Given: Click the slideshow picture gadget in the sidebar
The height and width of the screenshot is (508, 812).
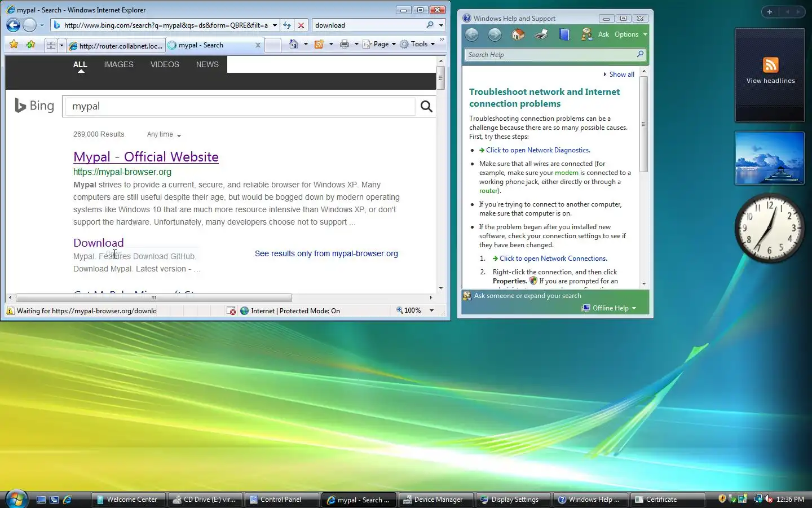Looking at the screenshot, I should 770,158.
